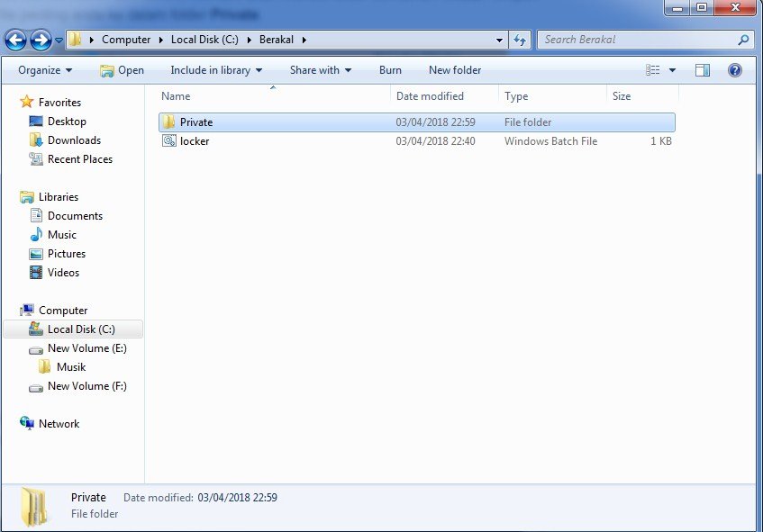Click the Libraries icon in sidebar
This screenshot has width=763, height=532.
tap(27, 197)
